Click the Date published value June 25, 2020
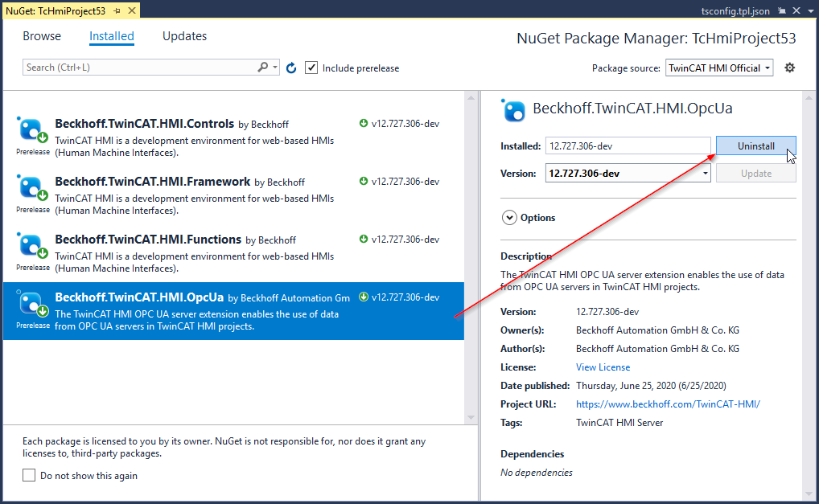 coord(651,386)
